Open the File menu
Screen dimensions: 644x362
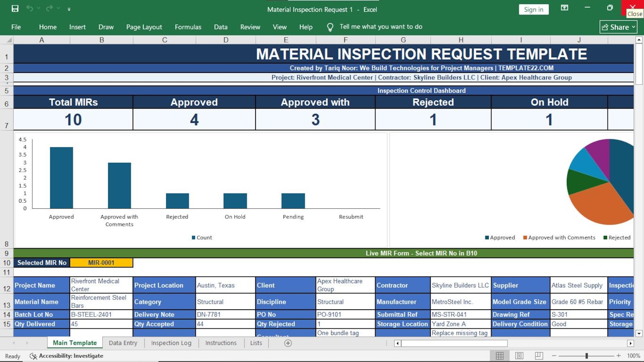tap(16, 27)
